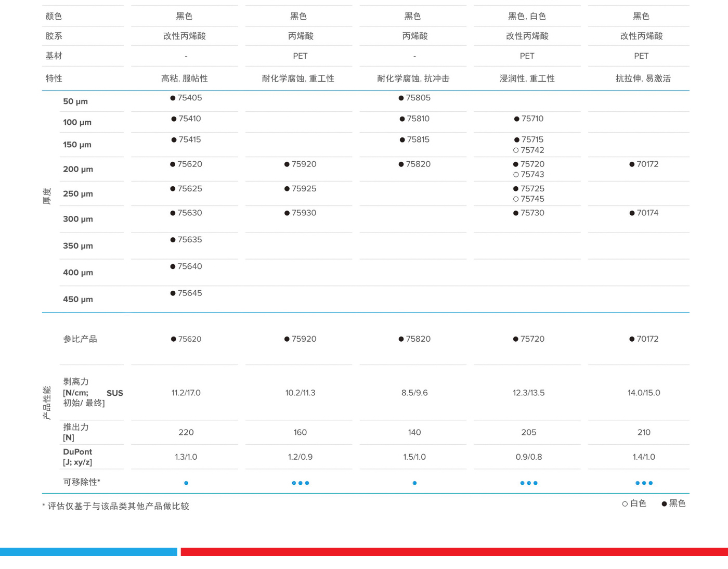Click peel force value 12.3/13.5
The height and width of the screenshot is (569, 728).
pyautogui.click(x=529, y=393)
